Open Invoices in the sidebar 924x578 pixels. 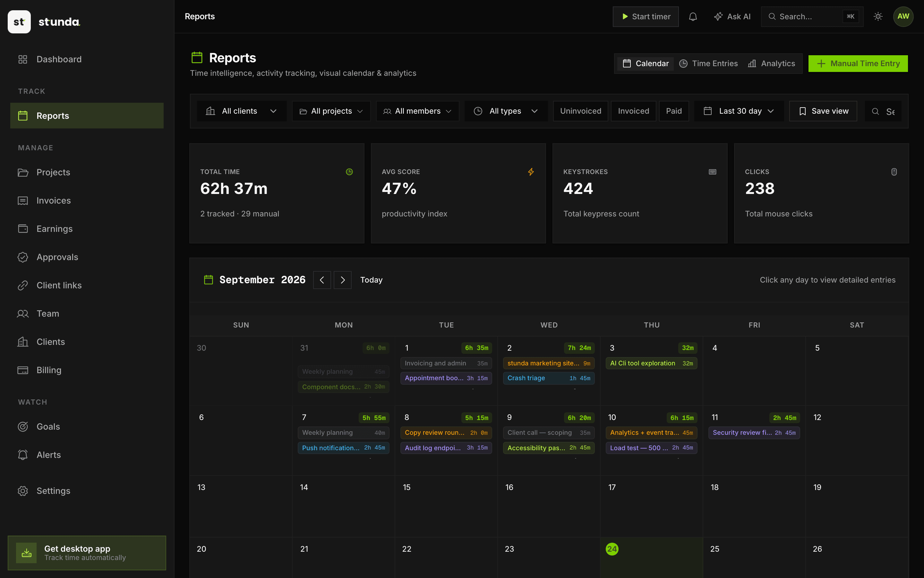click(x=87, y=201)
